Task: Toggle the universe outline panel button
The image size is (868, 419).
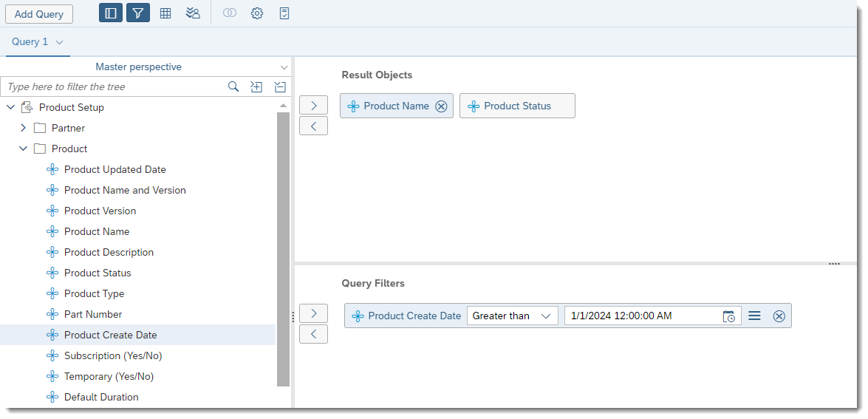Action: coord(111,13)
